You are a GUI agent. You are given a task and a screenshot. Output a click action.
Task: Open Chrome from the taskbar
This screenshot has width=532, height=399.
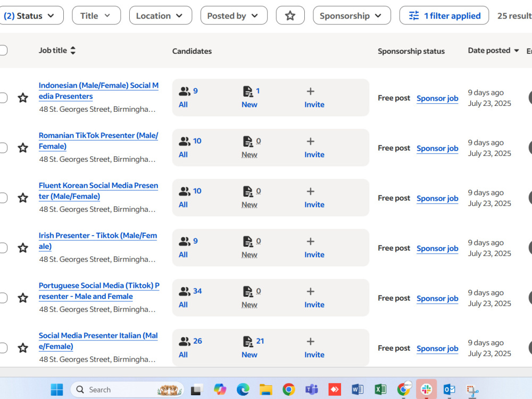coord(288,389)
